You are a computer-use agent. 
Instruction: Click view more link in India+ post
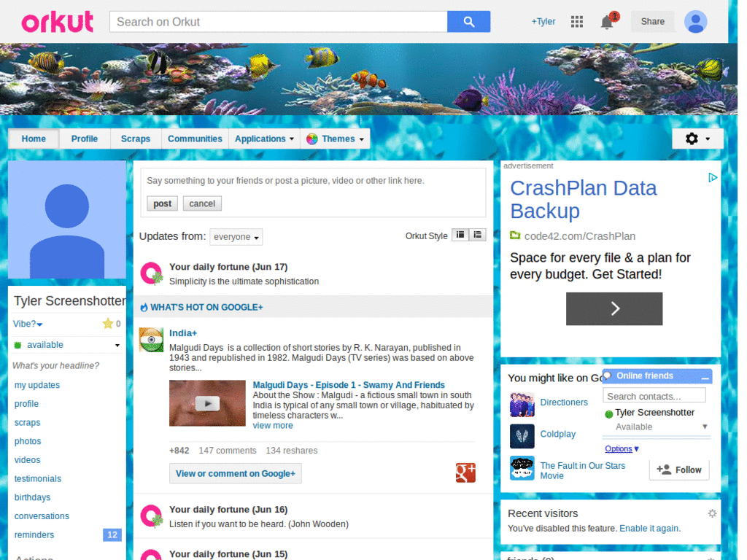273,425
